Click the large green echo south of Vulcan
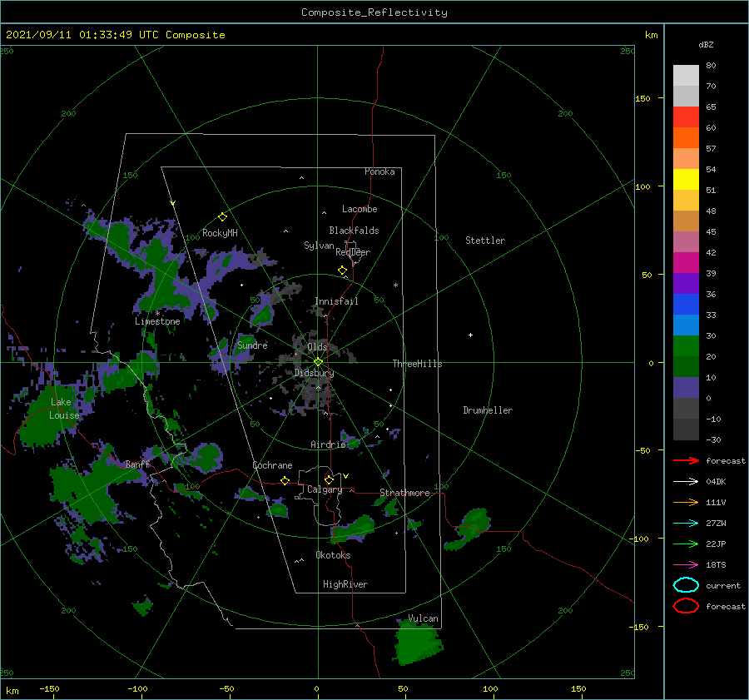The height and width of the screenshot is (700, 749). (x=417, y=644)
